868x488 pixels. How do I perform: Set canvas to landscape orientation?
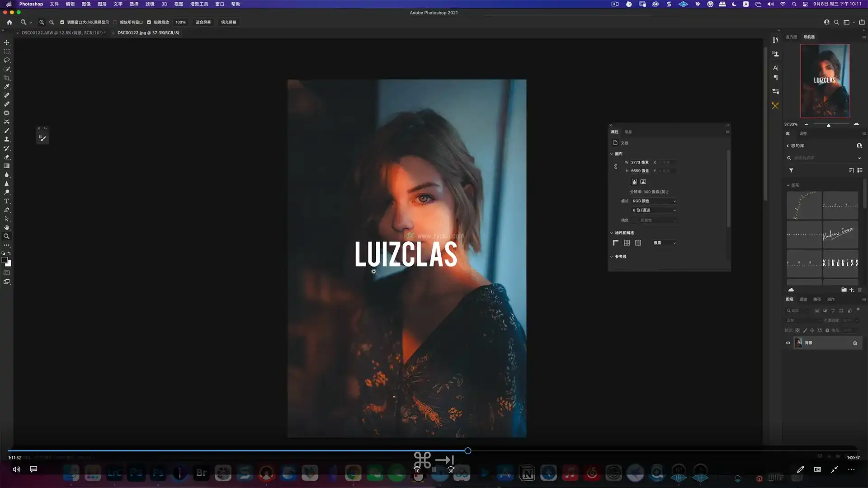(x=643, y=182)
